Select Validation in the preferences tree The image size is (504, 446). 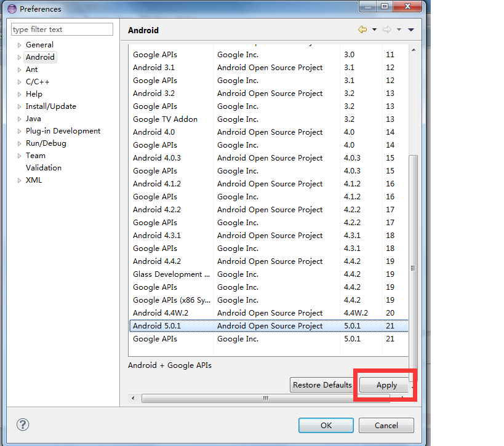coord(44,168)
